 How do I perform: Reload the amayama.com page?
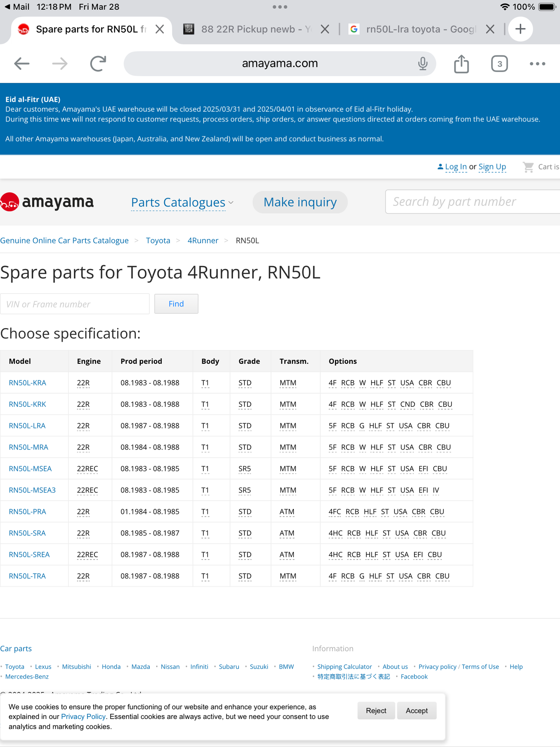pyautogui.click(x=98, y=63)
